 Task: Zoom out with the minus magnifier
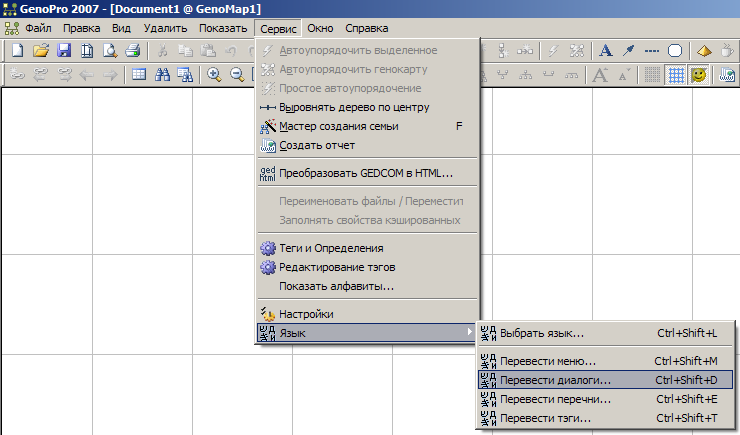237,75
